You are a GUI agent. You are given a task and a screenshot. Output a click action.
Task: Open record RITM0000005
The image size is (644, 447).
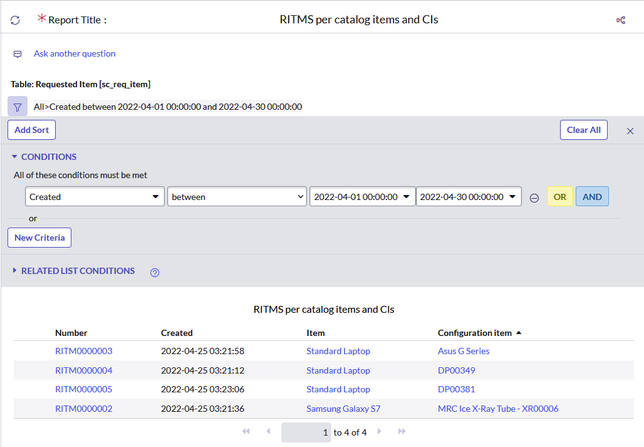coord(84,389)
